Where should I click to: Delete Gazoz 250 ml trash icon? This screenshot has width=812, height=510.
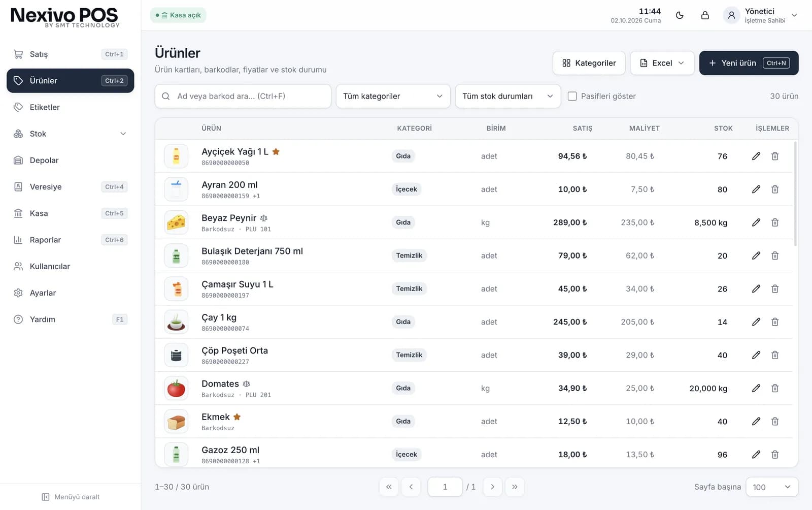tap(775, 454)
